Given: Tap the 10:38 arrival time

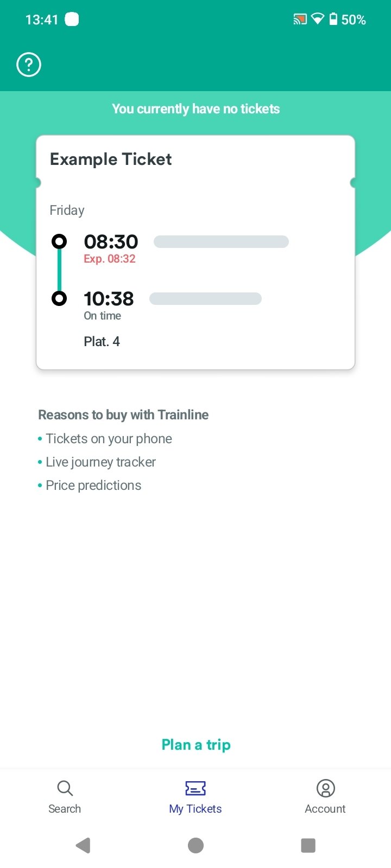Looking at the screenshot, I should click(109, 298).
